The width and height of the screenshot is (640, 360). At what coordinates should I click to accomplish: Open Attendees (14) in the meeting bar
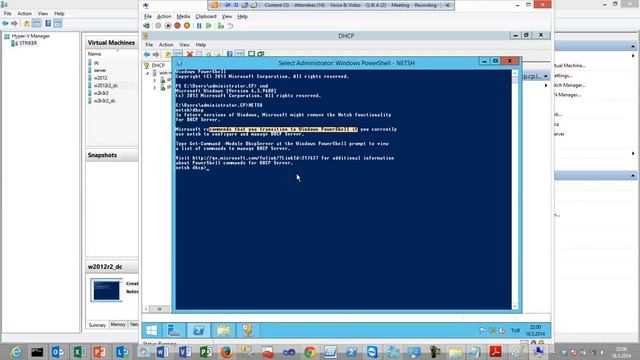309,5
